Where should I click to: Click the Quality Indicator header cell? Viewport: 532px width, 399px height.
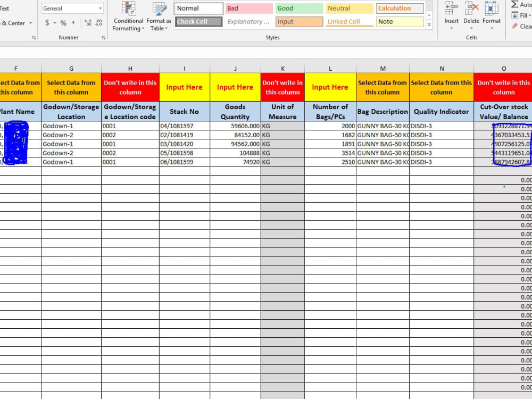coord(442,111)
